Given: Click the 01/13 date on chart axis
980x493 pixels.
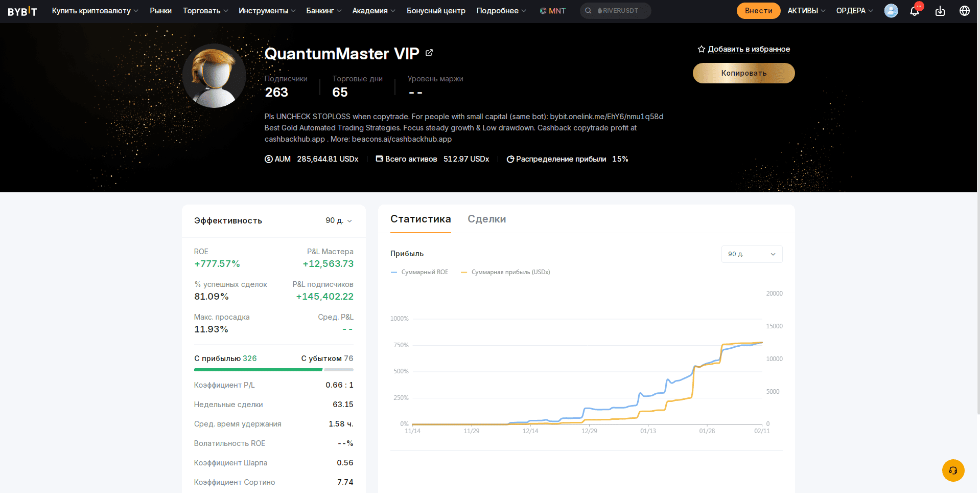Looking at the screenshot, I should [648, 431].
